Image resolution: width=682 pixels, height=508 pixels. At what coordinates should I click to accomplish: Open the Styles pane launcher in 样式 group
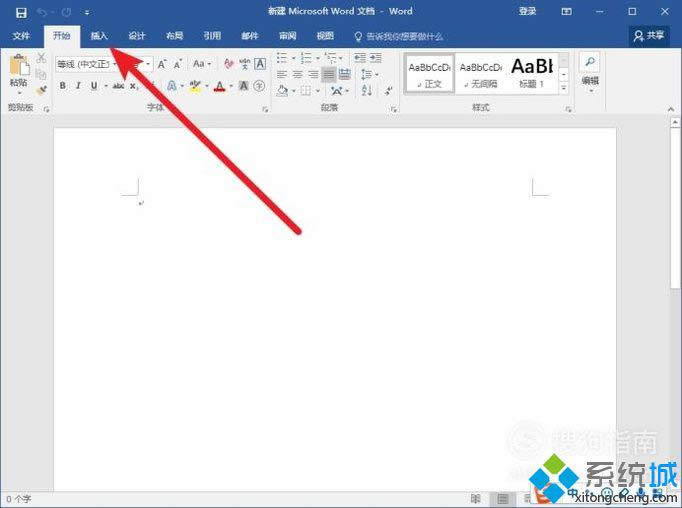[x=568, y=109]
